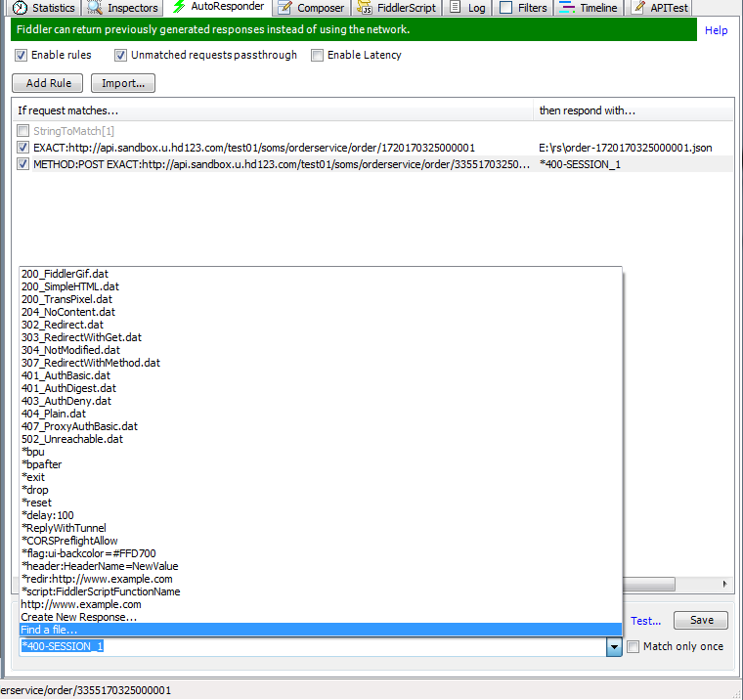Uncheck the order/1720170325000001 rule checkbox
This screenshot has width=743, height=700.
coord(22,148)
